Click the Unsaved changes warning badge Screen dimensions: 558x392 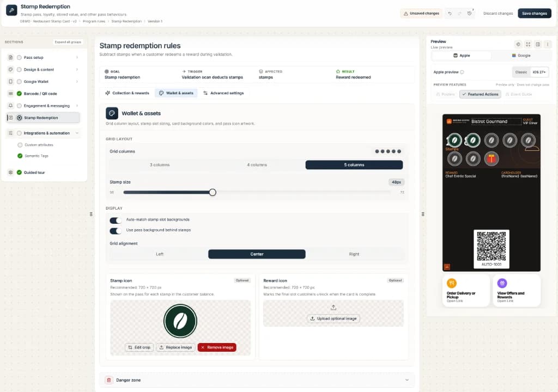(x=421, y=14)
